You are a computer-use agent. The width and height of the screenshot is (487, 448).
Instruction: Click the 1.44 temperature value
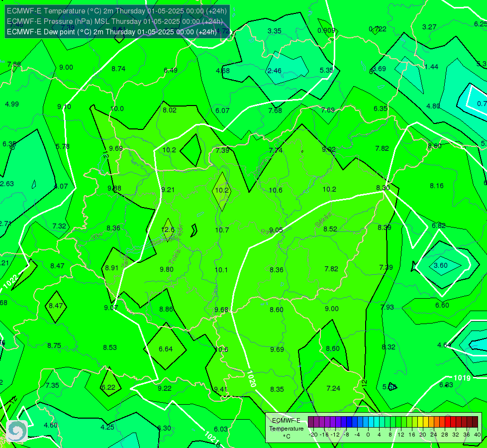[431, 67]
